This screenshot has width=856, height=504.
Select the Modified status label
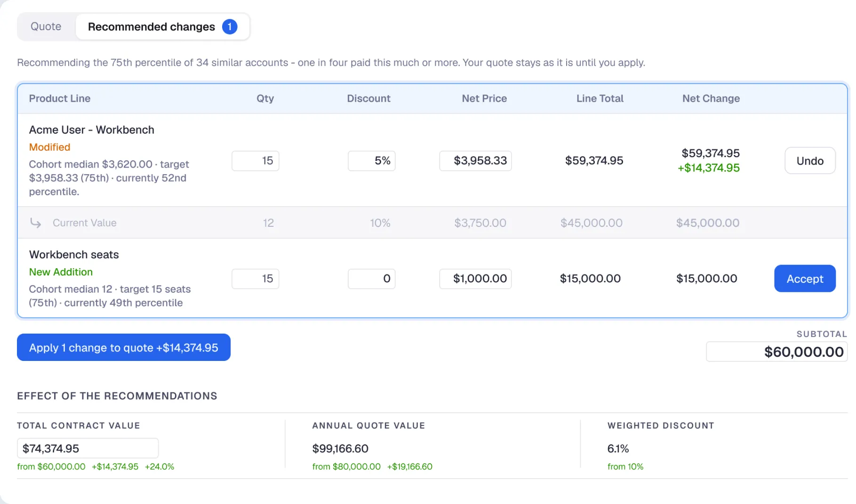[49, 147]
